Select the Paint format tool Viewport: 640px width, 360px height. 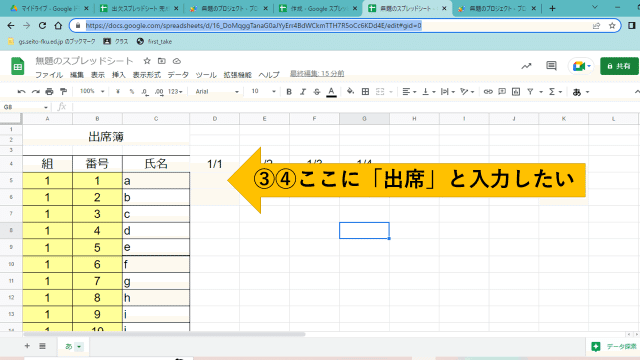click(63, 92)
